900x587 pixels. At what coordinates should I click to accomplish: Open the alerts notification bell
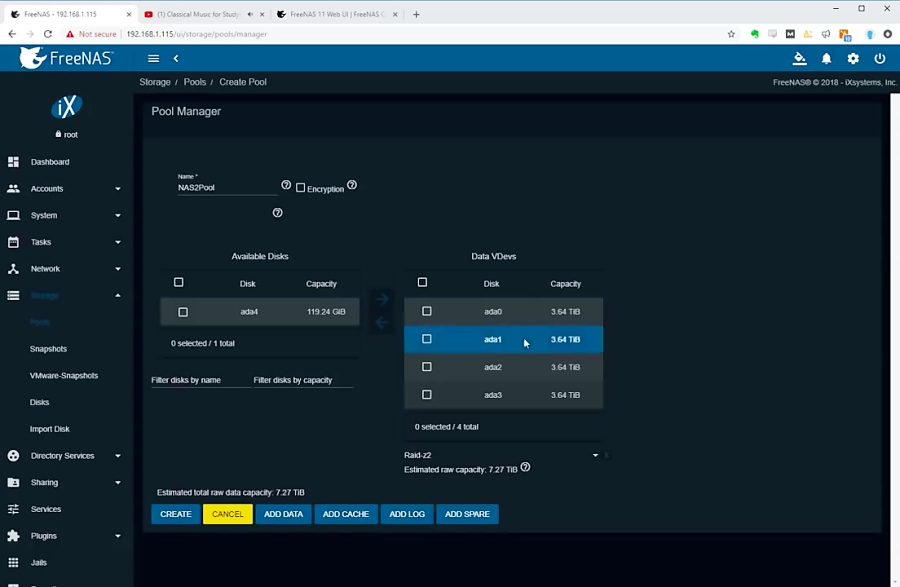826,59
